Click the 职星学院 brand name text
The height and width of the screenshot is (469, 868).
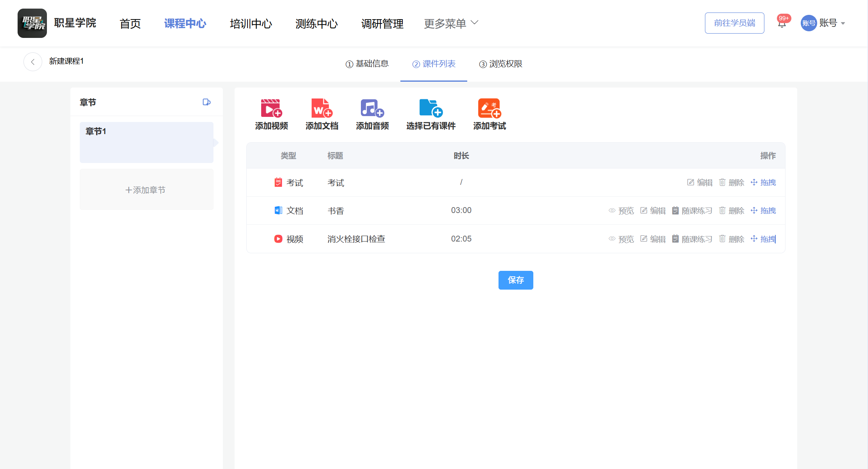[x=75, y=23]
